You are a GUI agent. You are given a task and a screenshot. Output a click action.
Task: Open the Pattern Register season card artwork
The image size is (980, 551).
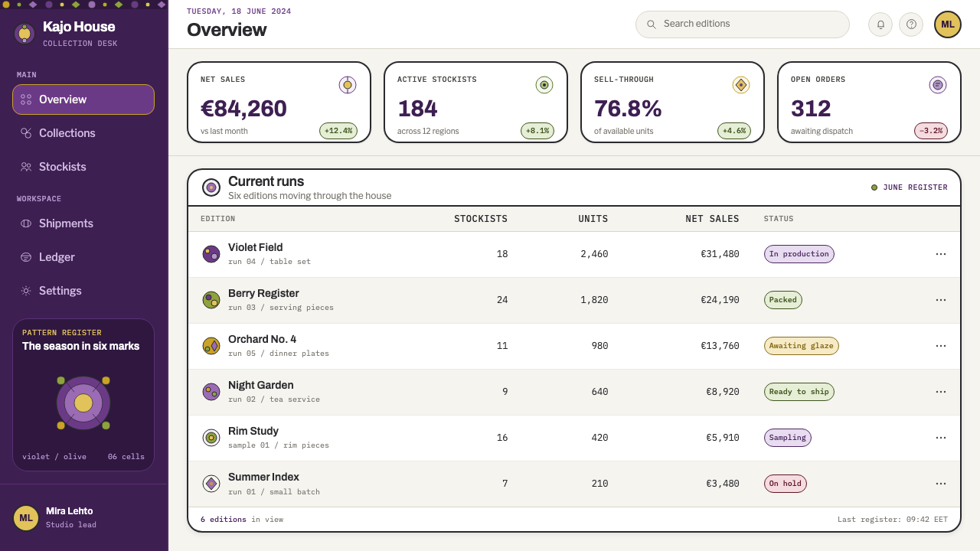point(83,403)
